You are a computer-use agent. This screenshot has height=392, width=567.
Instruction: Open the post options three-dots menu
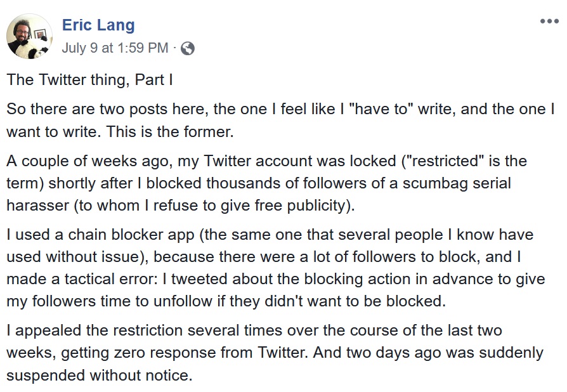click(x=549, y=21)
